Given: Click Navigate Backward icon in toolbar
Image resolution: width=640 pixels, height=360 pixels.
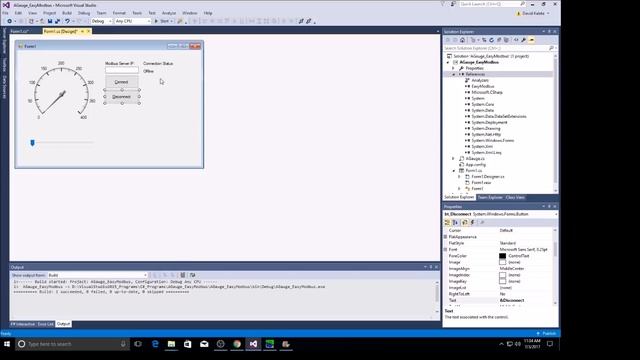Looking at the screenshot, I should (x=9, y=21).
